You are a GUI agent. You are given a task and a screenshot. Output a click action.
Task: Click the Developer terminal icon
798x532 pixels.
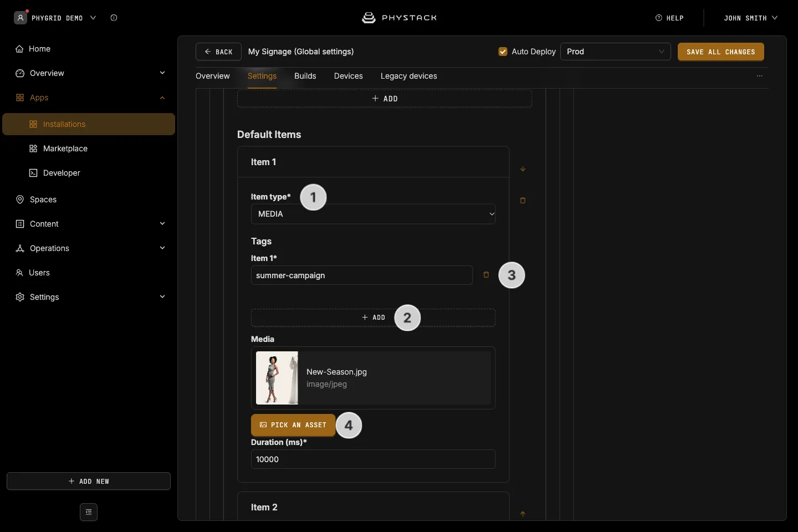click(x=33, y=173)
